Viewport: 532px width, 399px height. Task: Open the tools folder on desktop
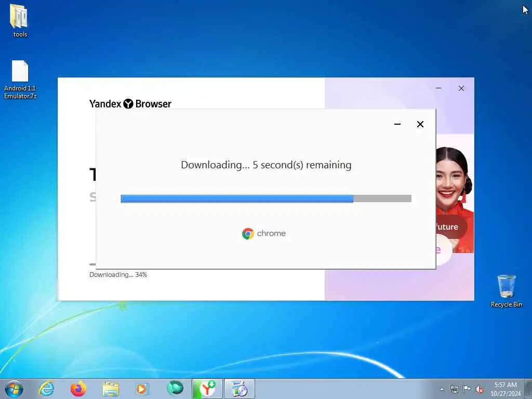(x=19, y=20)
